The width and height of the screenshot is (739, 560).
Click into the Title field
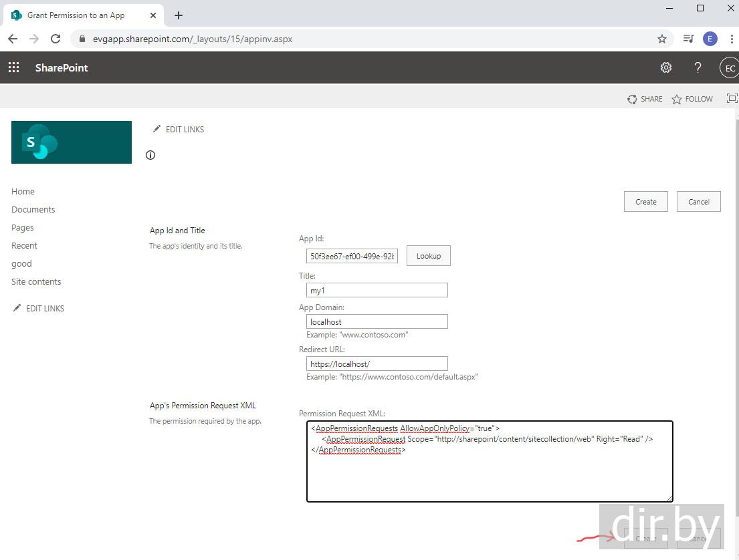(377, 290)
